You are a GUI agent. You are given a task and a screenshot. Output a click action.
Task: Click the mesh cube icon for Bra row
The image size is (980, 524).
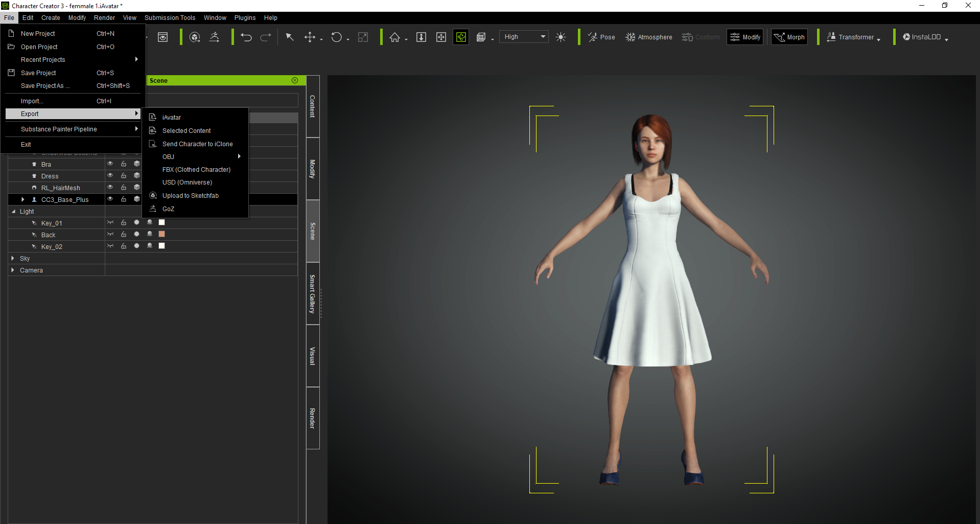pos(137,164)
